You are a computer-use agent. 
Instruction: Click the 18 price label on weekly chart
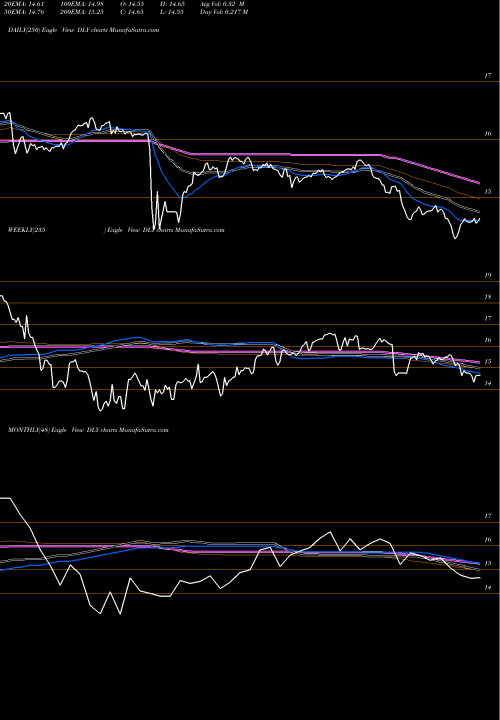(x=488, y=297)
